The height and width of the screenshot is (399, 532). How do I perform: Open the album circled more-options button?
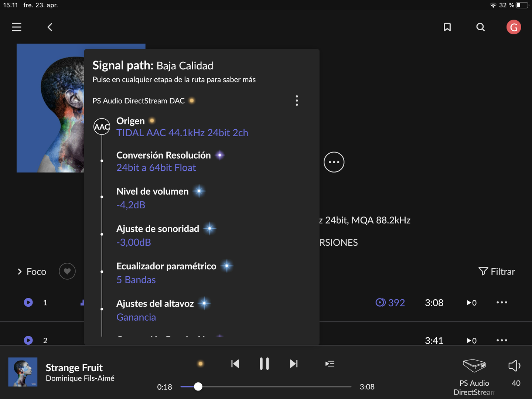click(334, 162)
